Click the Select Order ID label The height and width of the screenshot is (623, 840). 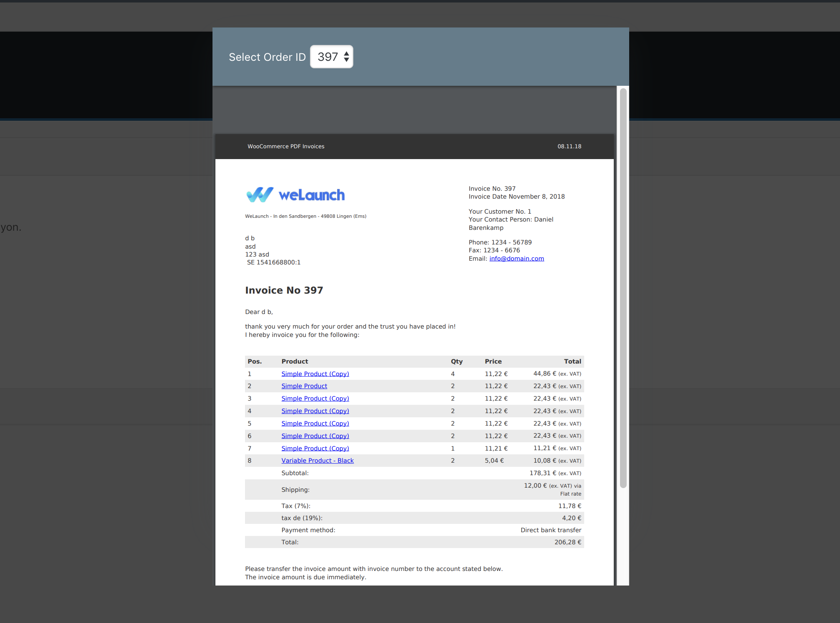click(267, 57)
